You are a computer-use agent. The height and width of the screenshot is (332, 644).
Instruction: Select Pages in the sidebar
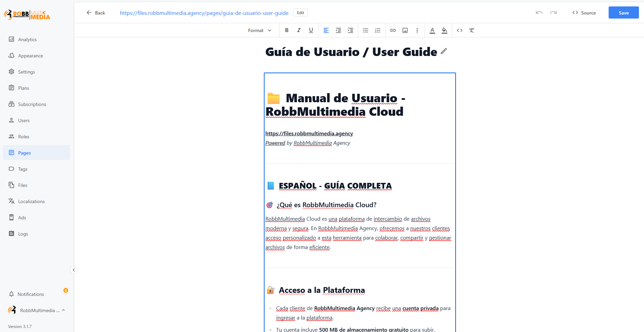[x=36, y=153]
